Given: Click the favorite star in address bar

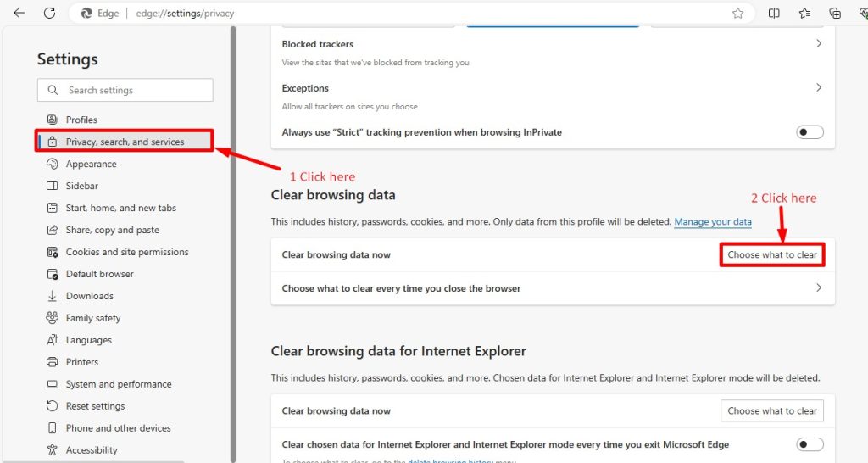Looking at the screenshot, I should [x=737, y=14].
